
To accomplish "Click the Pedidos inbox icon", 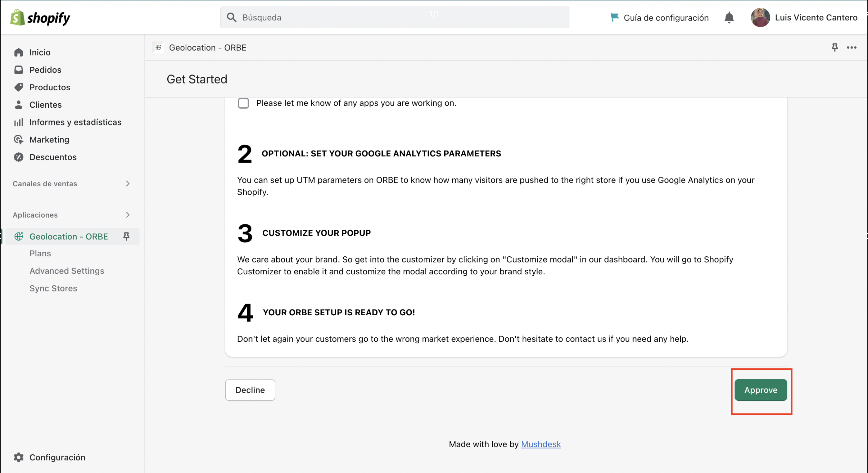I will (x=19, y=70).
